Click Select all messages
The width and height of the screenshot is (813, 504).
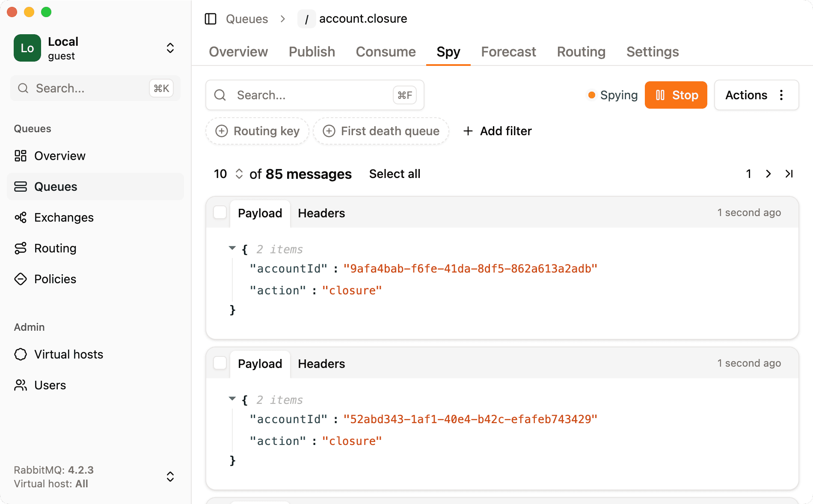tap(395, 174)
